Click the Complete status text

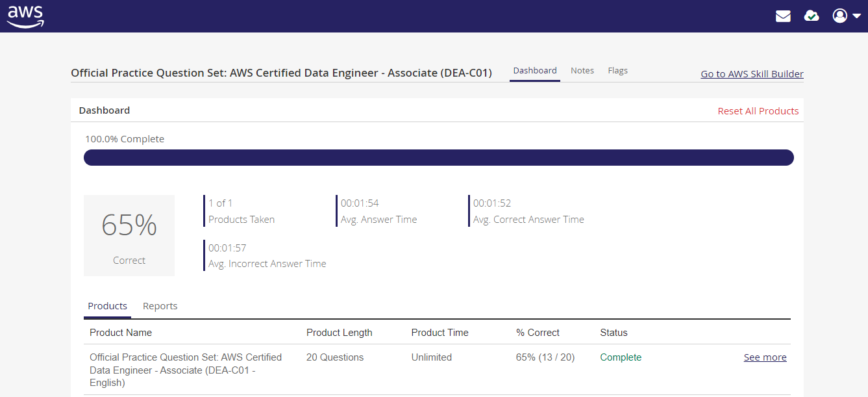(x=621, y=357)
